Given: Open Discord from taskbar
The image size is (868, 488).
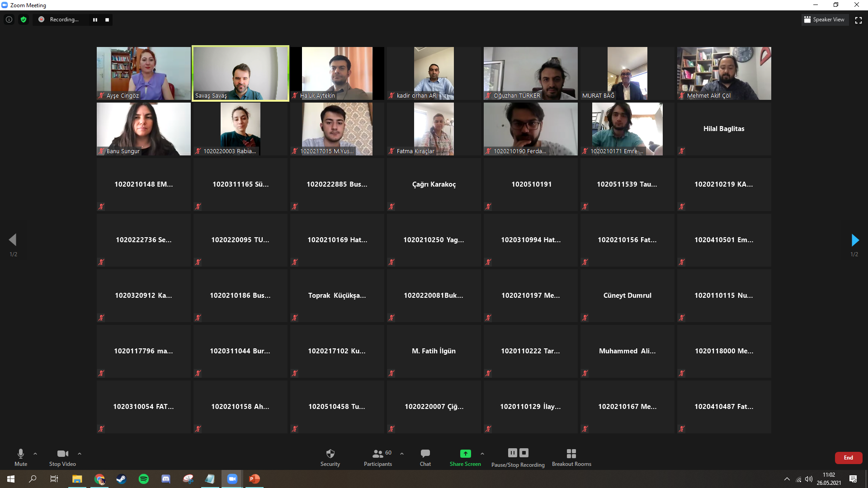Looking at the screenshot, I should coord(166,479).
